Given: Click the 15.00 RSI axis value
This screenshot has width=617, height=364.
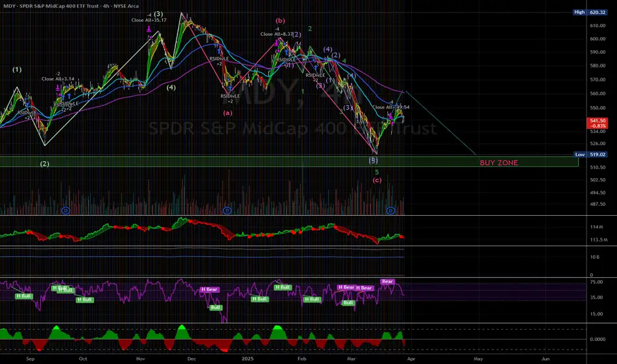Looking at the screenshot, I should (x=596, y=314).
